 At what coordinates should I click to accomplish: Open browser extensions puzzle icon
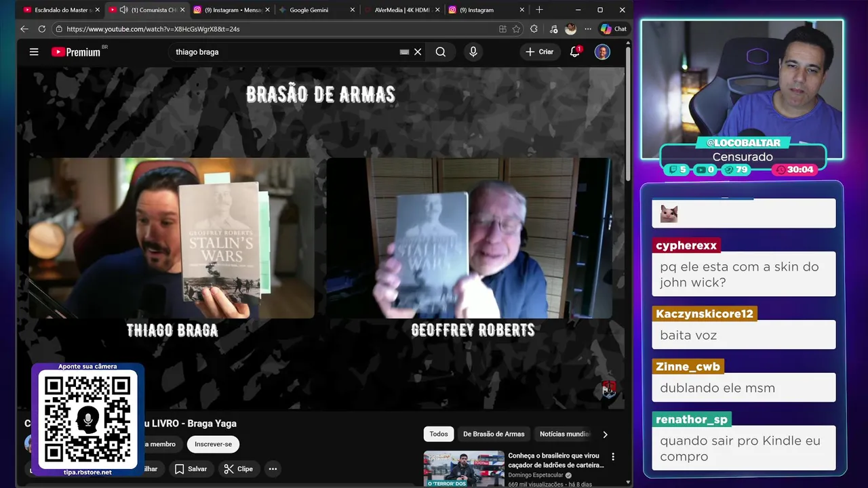coord(534,29)
